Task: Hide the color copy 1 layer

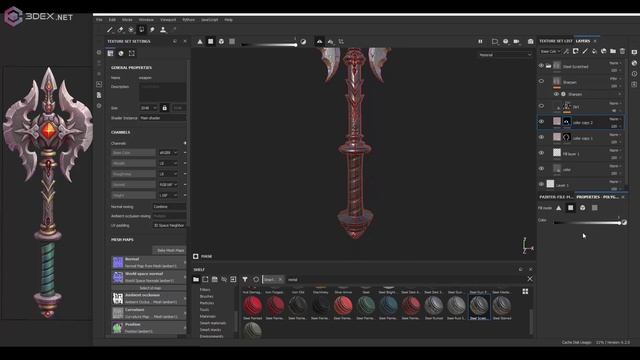Action: point(541,138)
